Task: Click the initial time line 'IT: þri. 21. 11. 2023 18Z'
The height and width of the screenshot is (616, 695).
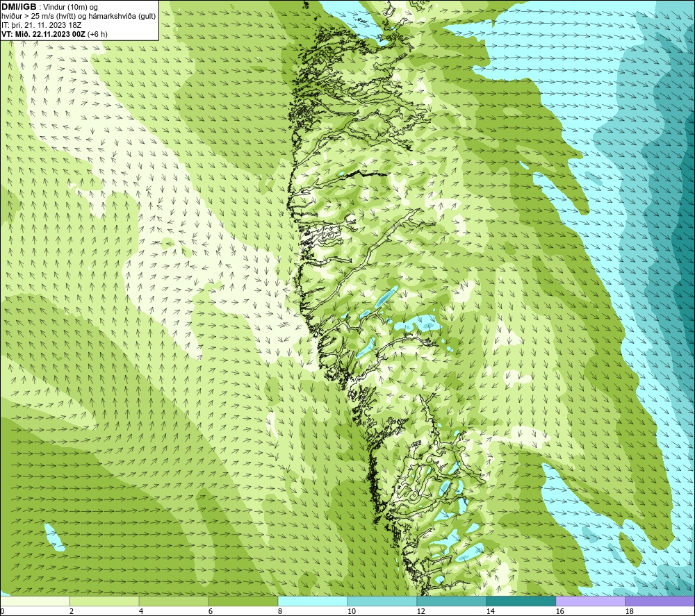Action: pyautogui.click(x=41, y=25)
